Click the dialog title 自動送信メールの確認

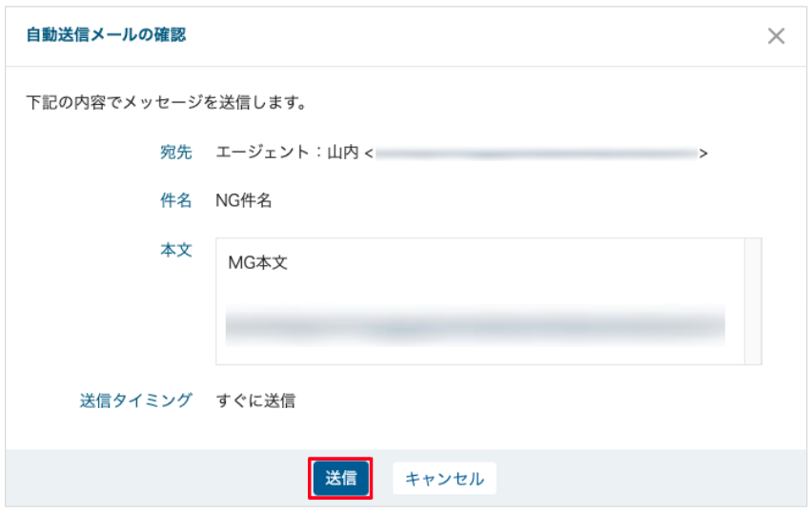105,35
